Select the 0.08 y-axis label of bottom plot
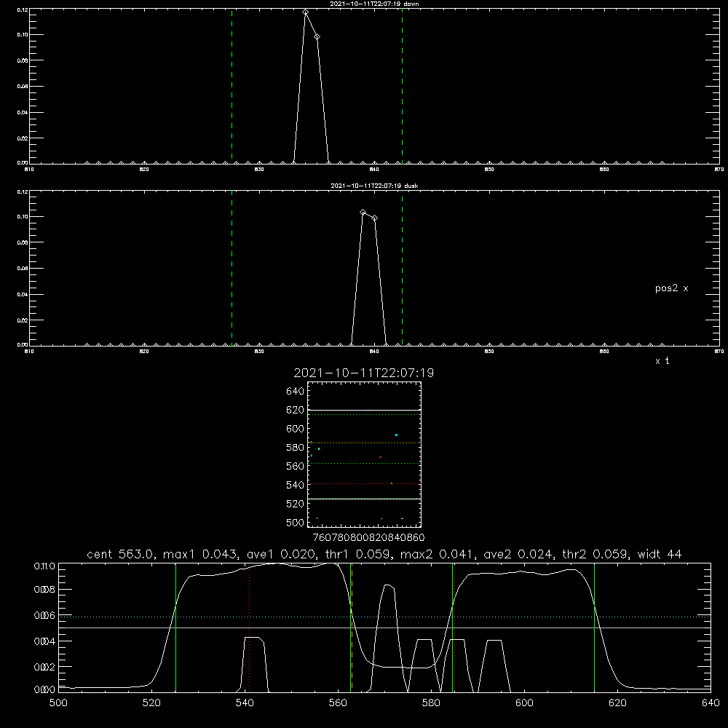 (44, 590)
